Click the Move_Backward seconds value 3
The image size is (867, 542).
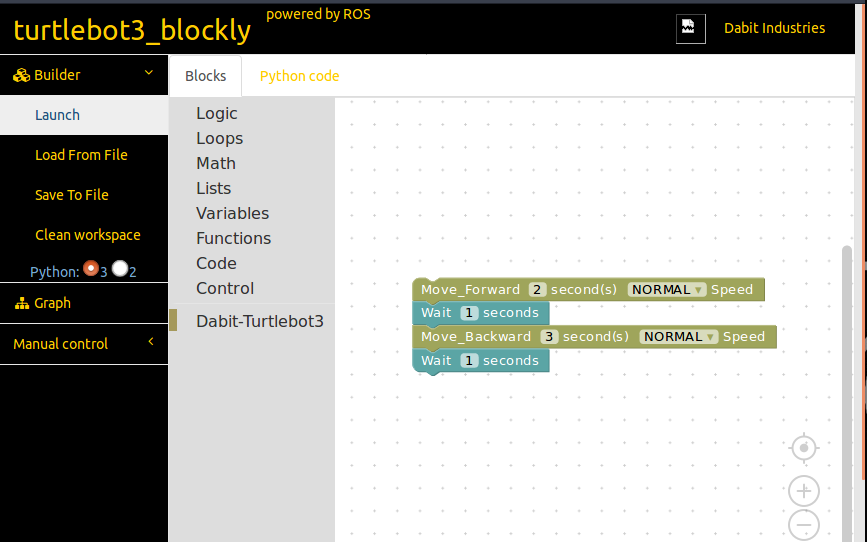pos(549,337)
